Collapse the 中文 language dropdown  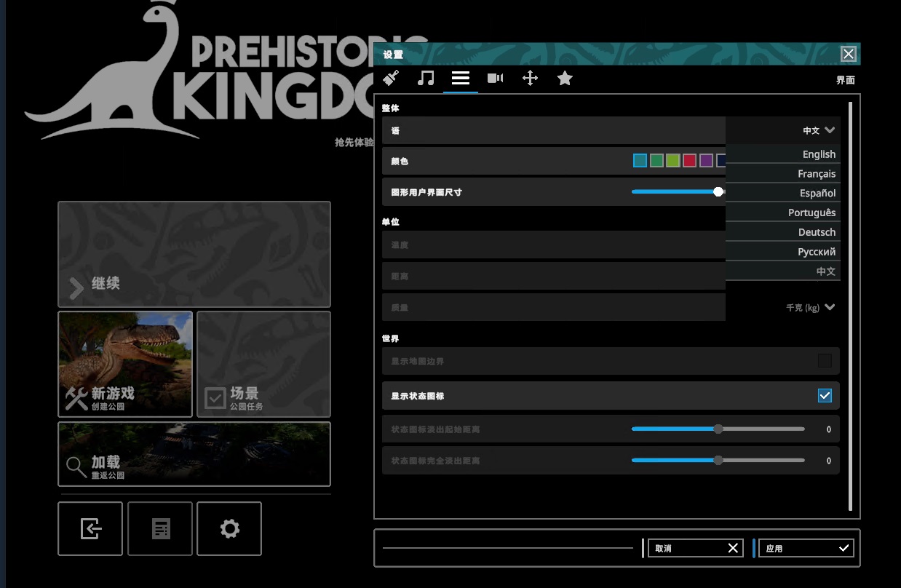(x=819, y=130)
